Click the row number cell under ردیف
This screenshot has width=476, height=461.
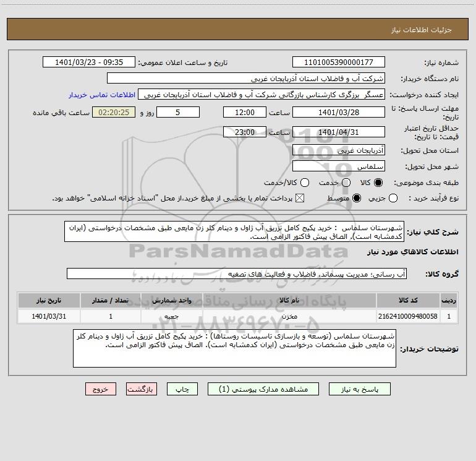(x=449, y=316)
